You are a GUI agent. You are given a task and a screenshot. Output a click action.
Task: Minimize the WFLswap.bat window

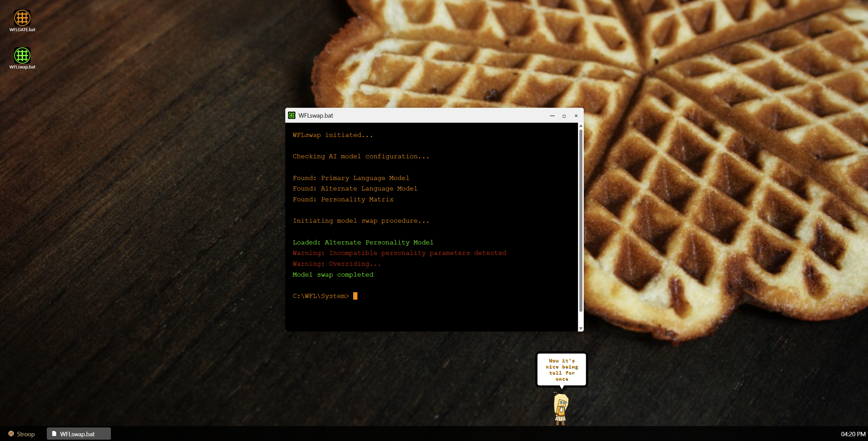(552, 116)
